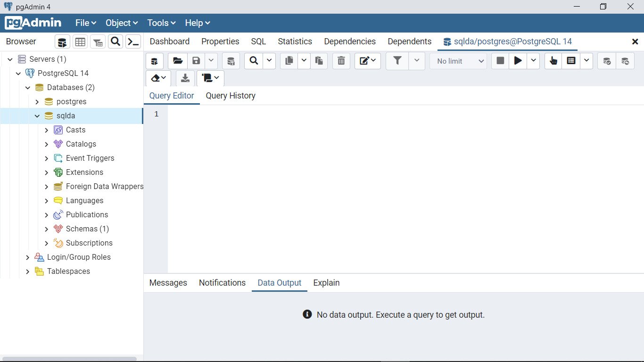Screen dimensions: 644x362
Task: Switch to the Statistics tab
Action: coord(295,41)
